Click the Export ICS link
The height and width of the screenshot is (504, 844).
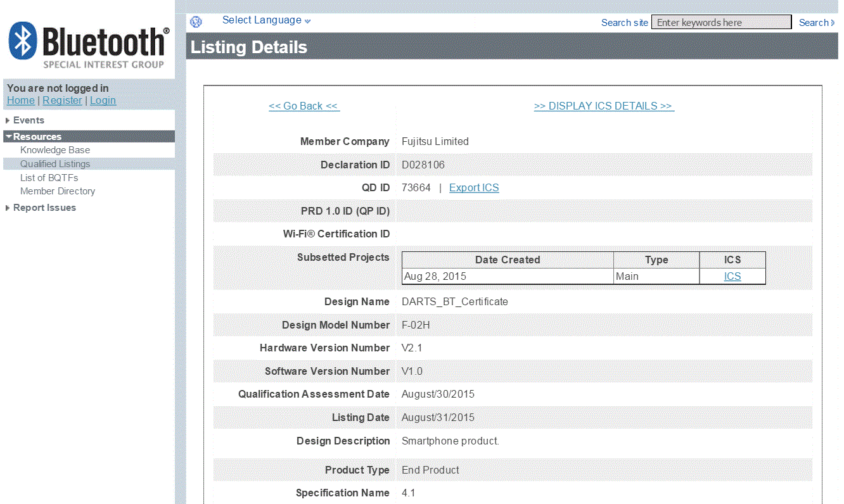coord(474,188)
